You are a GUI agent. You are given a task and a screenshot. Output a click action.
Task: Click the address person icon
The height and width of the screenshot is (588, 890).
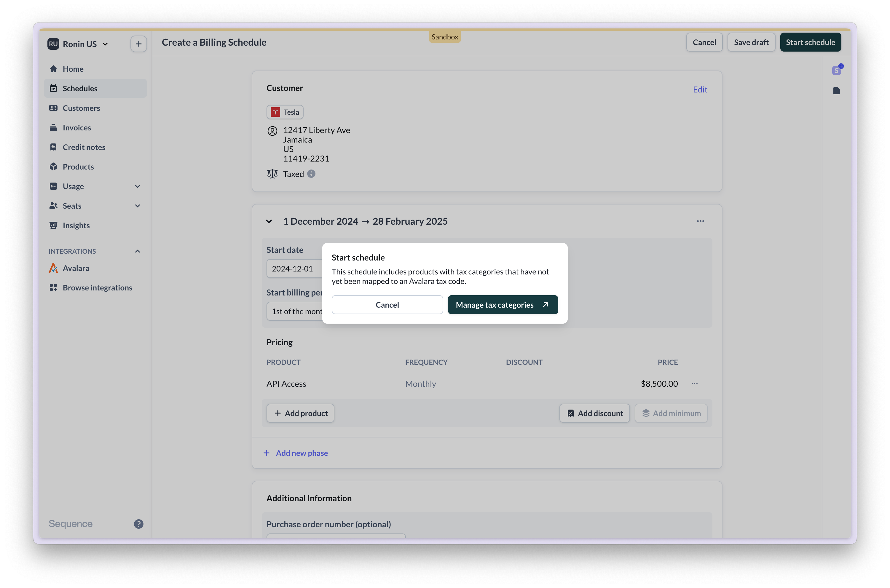pos(272,131)
